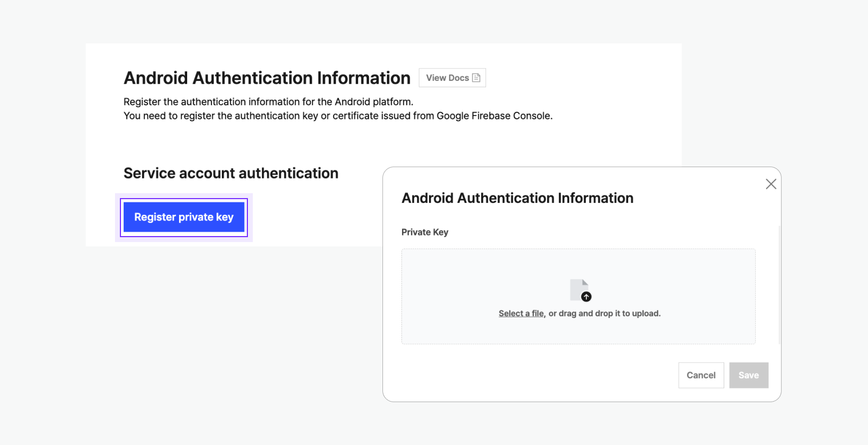This screenshot has width=868, height=445.
Task: Click the grayed-out Save button
Action: click(x=748, y=375)
